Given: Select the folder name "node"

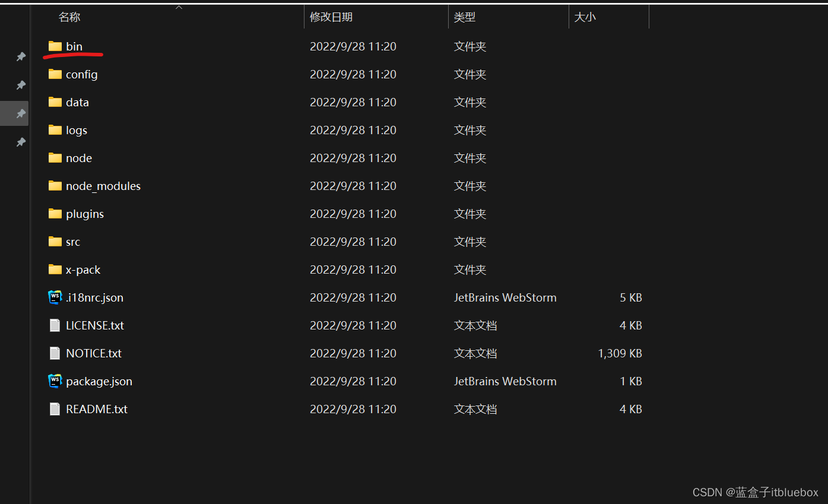Looking at the screenshot, I should pyautogui.click(x=79, y=158).
